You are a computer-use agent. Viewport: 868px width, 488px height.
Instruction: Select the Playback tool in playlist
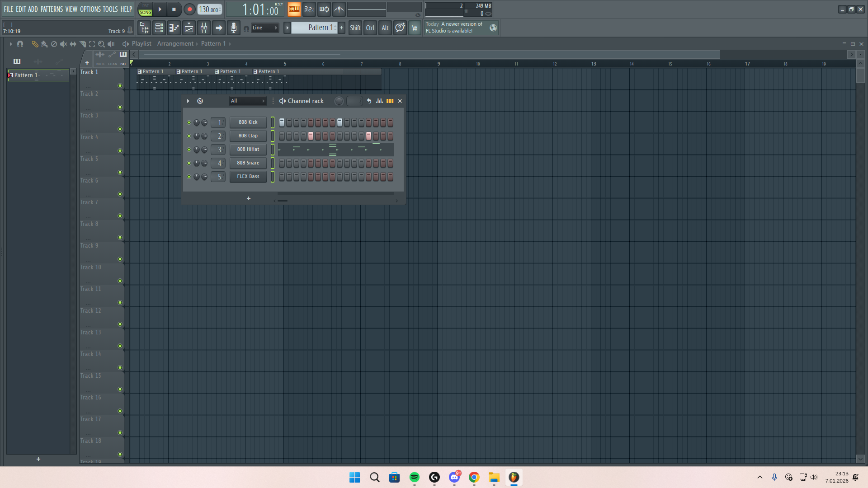click(x=111, y=44)
